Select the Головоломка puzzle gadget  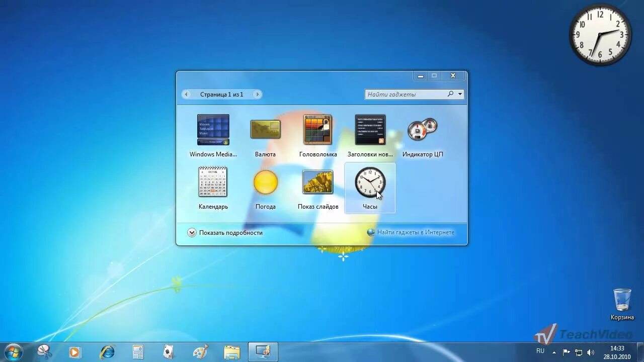tap(317, 136)
